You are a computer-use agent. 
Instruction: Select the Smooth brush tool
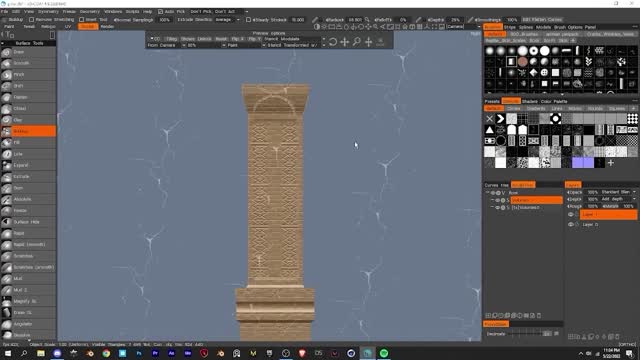(x=28, y=63)
